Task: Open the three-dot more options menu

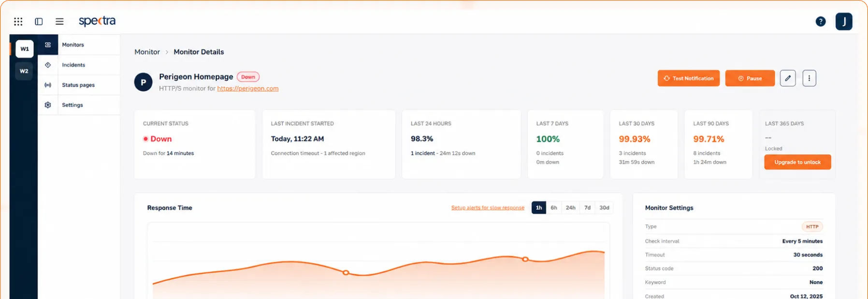Action: click(810, 78)
